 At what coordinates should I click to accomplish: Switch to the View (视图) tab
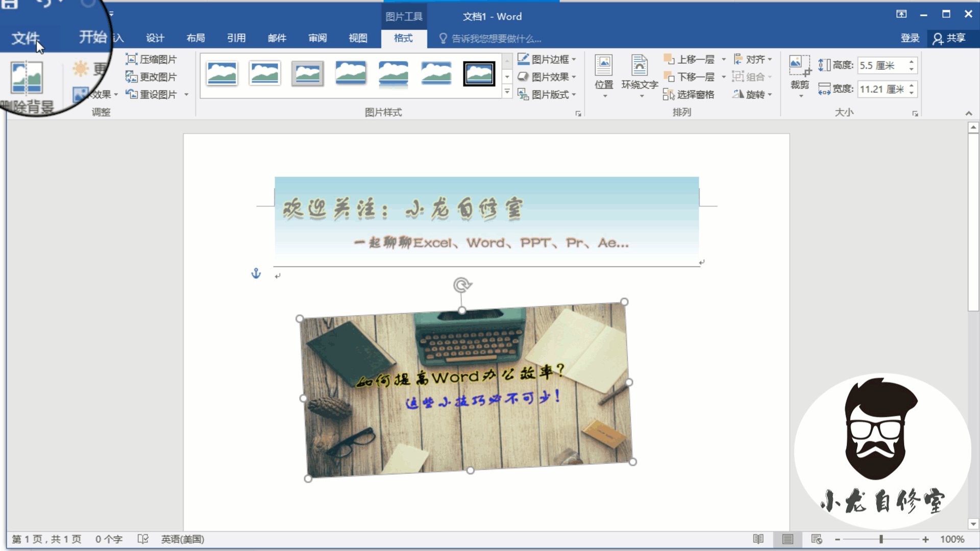coord(358,38)
